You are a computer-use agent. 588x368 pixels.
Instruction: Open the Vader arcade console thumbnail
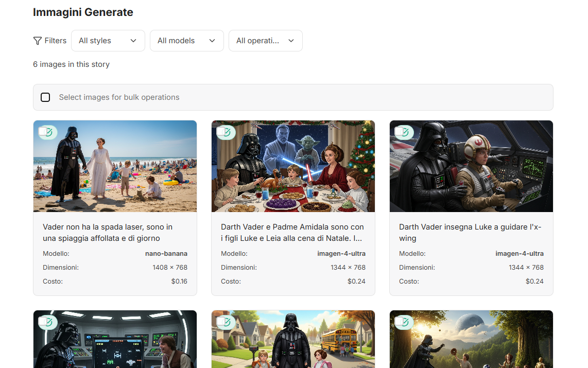[x=115, y=342]
